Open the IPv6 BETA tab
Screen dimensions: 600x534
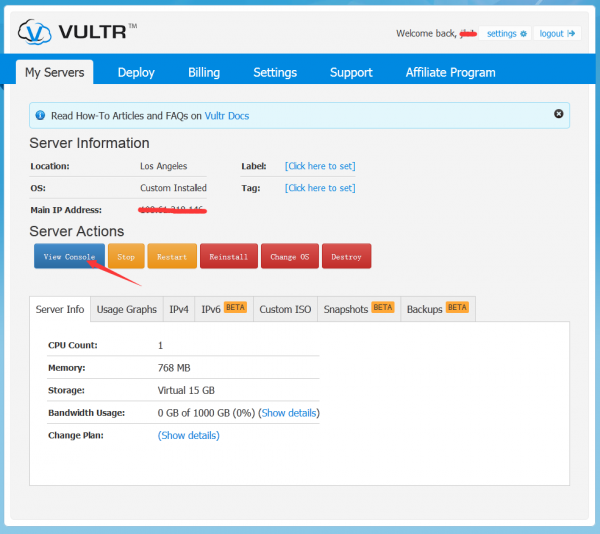coord(224,309)
